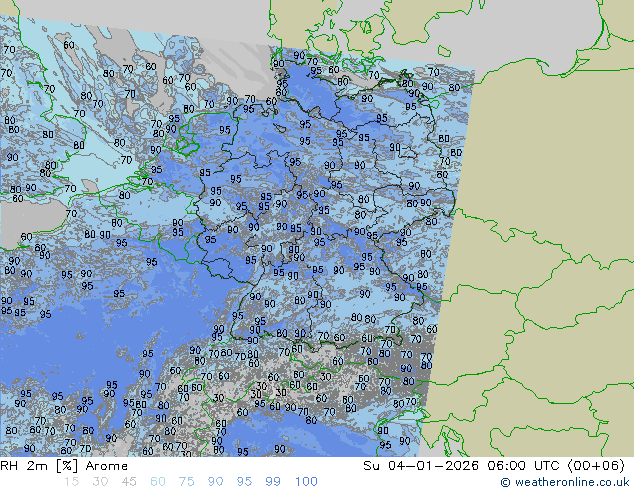Click the 'Su 04-01-2026' date text
634x490 pixels.
(x=421, y=466)
